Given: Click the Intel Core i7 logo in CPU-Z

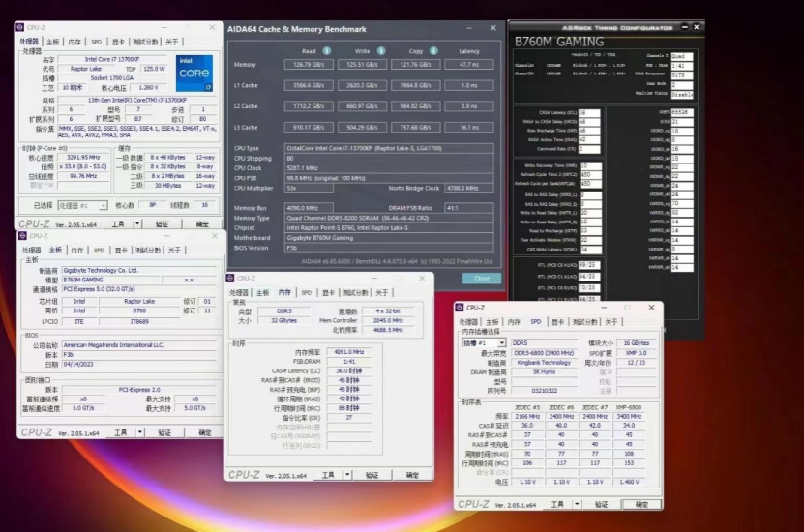Looking at the screenshot, I should point(194,74).
